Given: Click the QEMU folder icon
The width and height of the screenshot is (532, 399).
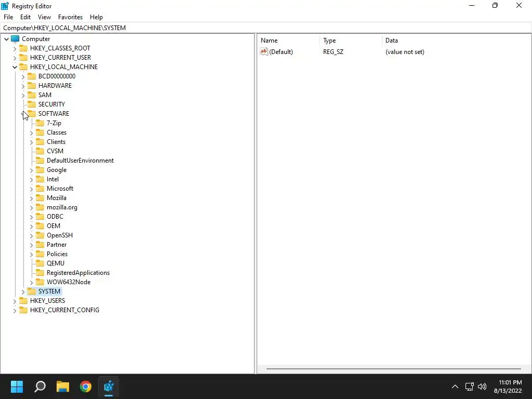Looking at the screenshot, I should point(40,263).
